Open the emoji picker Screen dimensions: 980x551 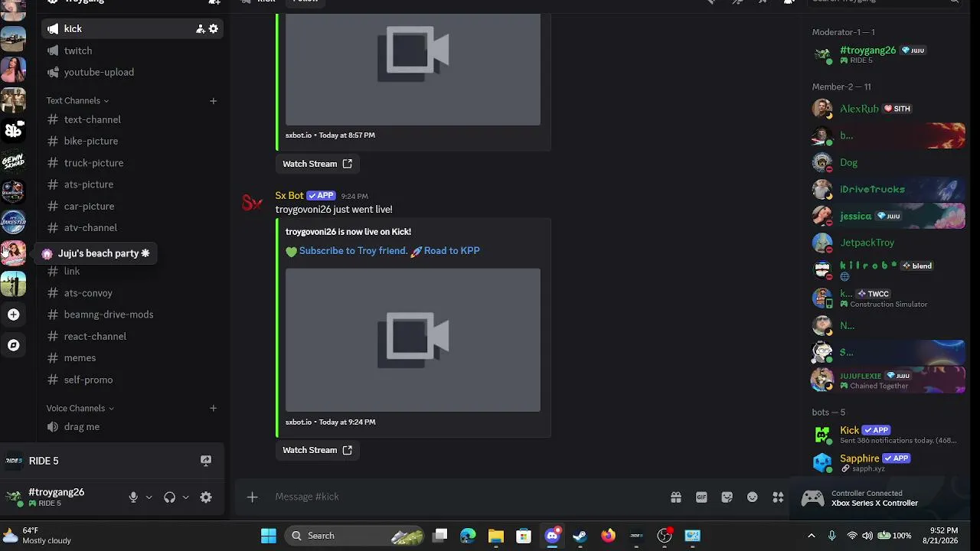(x=753, y=497)
